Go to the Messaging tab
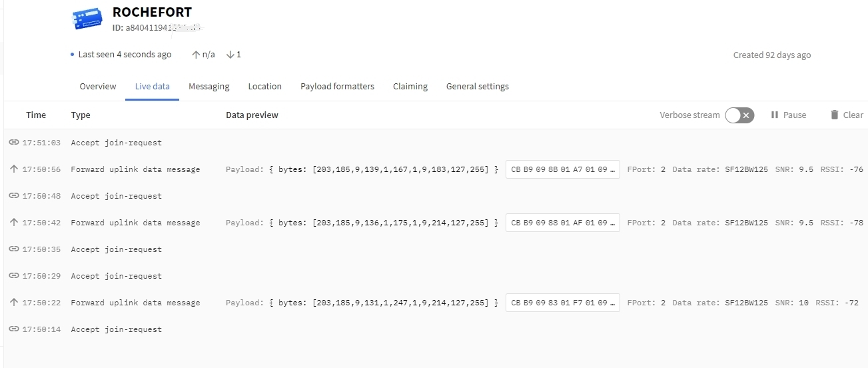868x368 pixels. pos(209,87)
